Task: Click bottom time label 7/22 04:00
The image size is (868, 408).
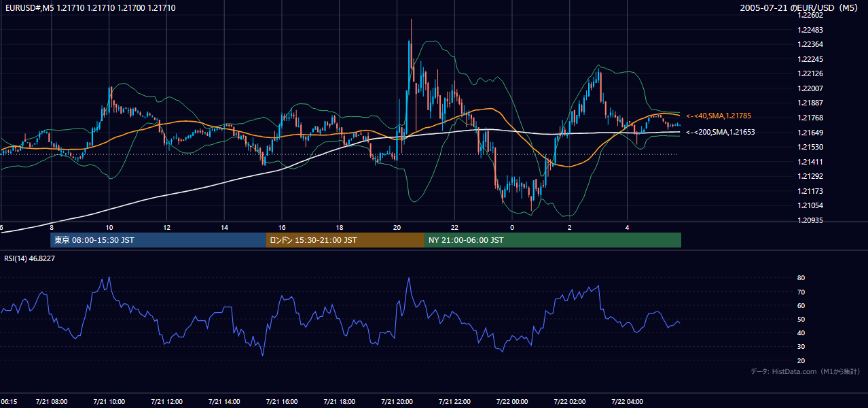Action: point(628,401)
